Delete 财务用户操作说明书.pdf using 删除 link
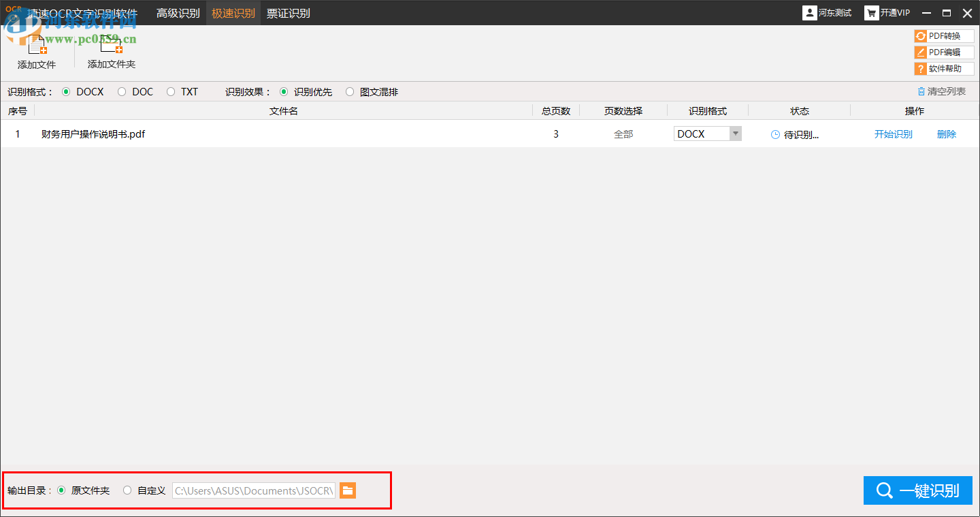Screen dimensions: 980x517 coord(947,134)
